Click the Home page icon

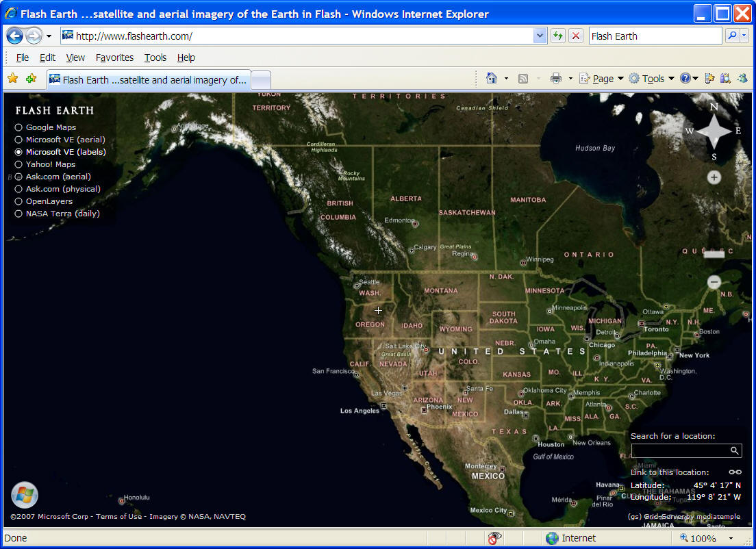tap(491, 78)
